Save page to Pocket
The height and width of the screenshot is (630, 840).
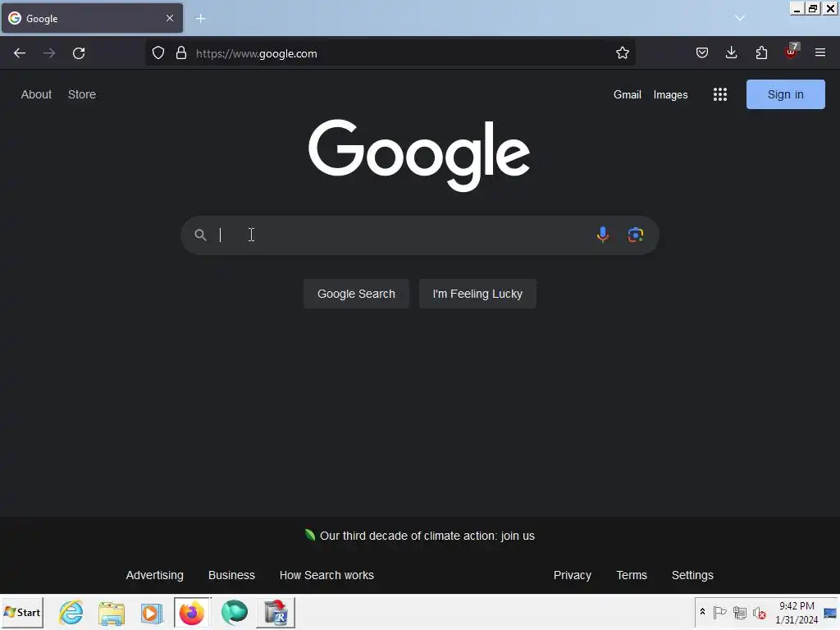[702, 53]
